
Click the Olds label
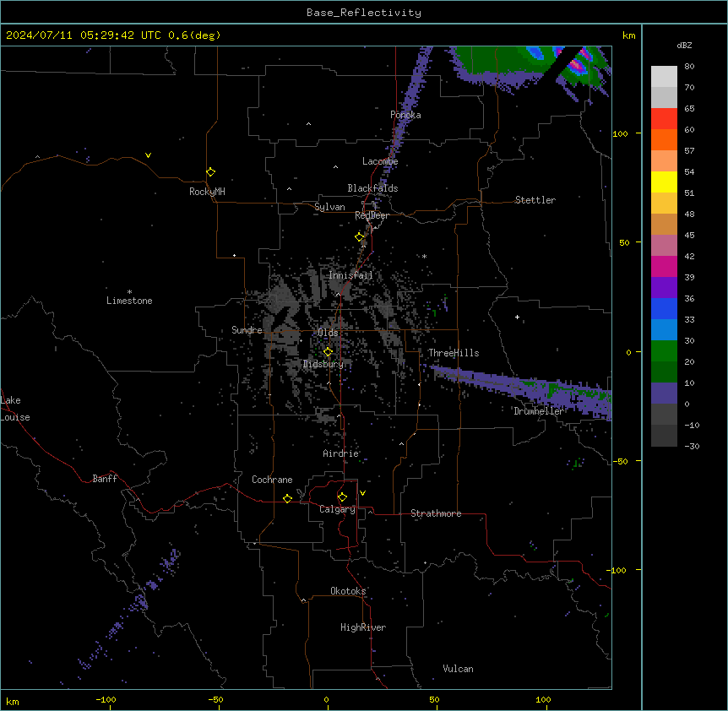(328, 333)
